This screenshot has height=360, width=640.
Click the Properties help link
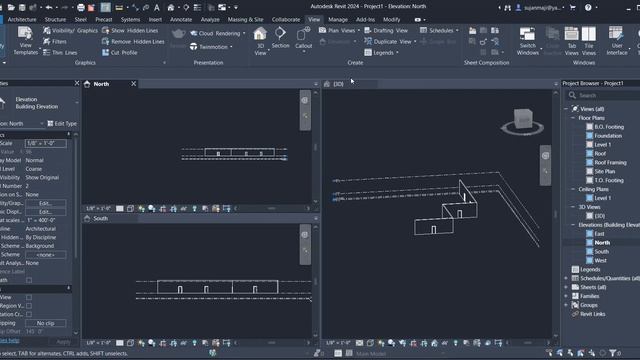pyautogui.click(x=9, y=341)
